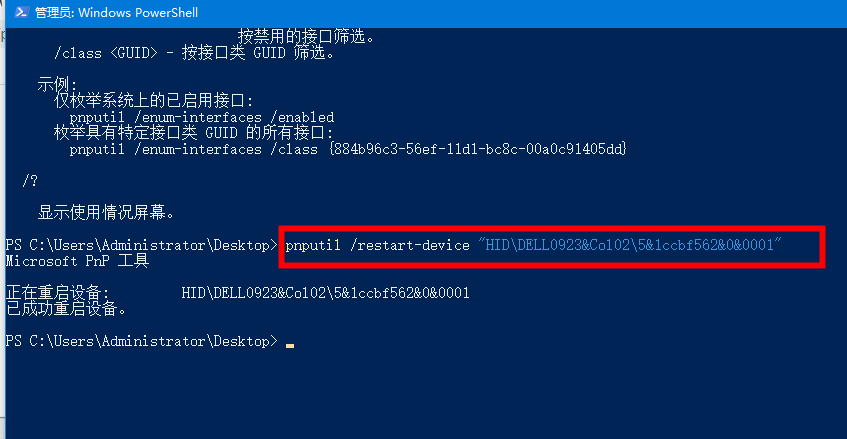Click the 仅枚举系统上的已启用接口 line
This screenshot has width=847, height=439.
pos(153,100)
